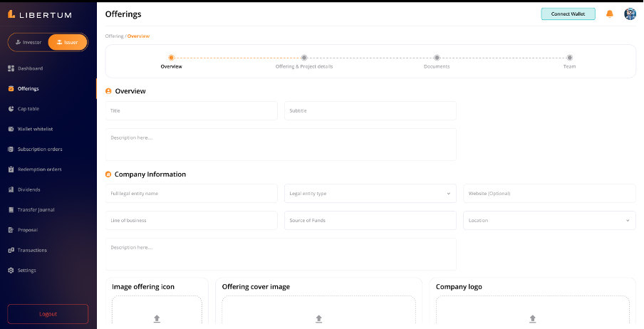Click the Cap table pie chart icon
This screenshot has height=329, width=644.
(x=11, y=109)
